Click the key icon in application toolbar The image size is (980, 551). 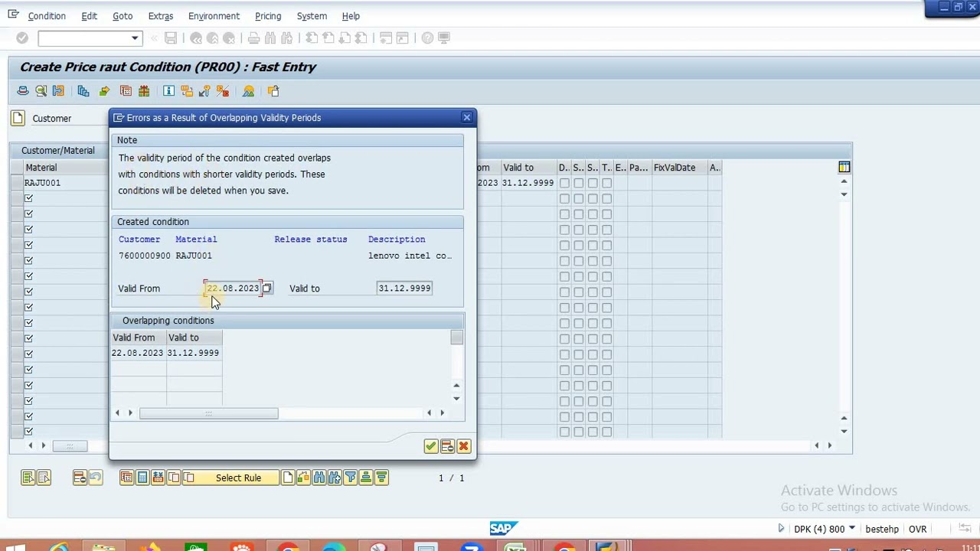point(204,91)
